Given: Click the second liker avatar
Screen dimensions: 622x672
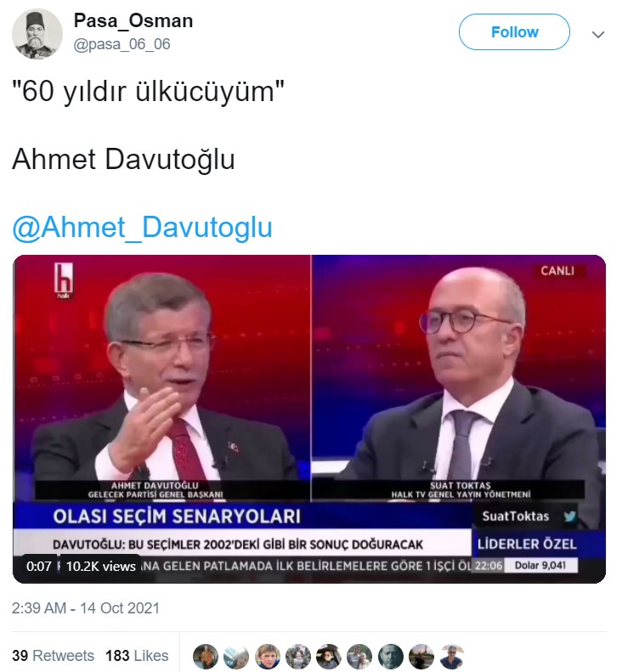Looking at the screenshot, I should click(236, 657).
